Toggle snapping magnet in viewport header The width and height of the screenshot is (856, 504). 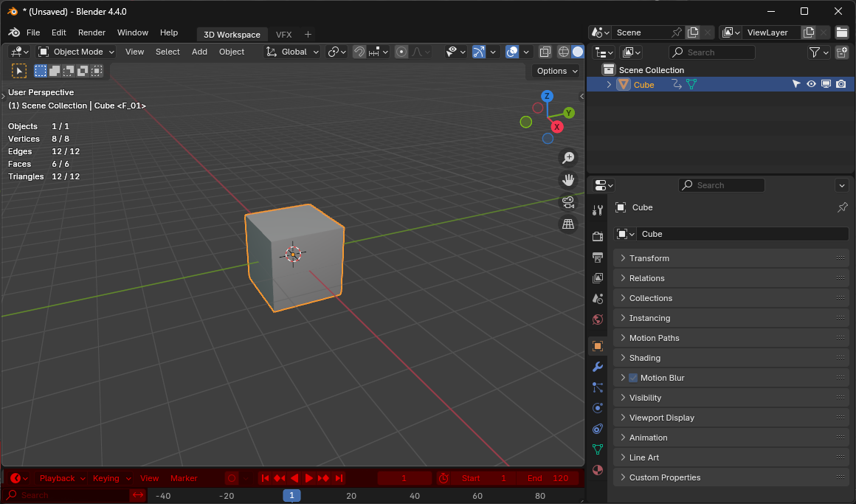[359, 52]
